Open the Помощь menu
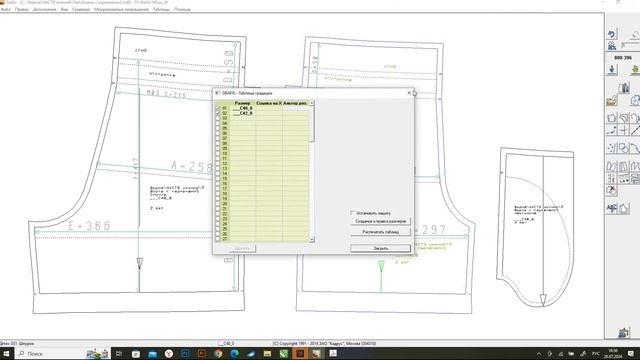 pos(182,9)
